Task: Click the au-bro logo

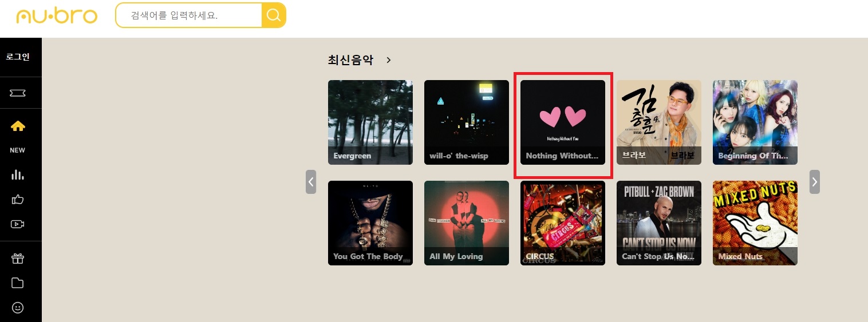Action: (57, 16)
